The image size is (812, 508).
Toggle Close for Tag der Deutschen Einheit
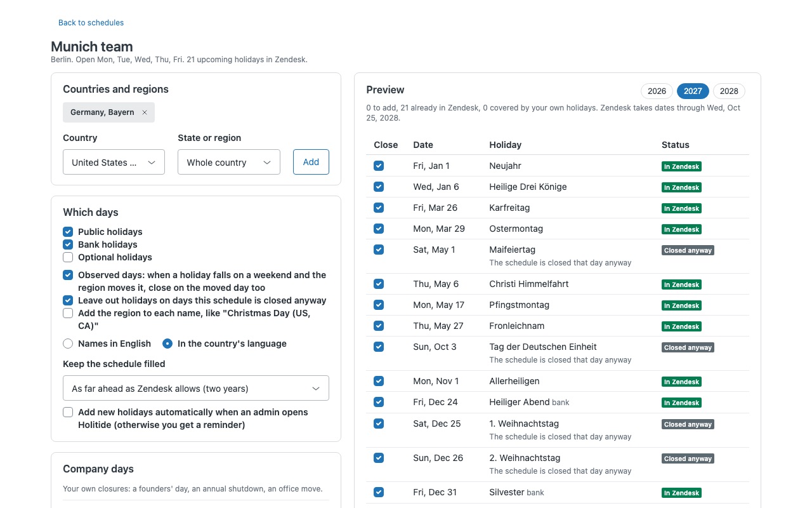379,347
